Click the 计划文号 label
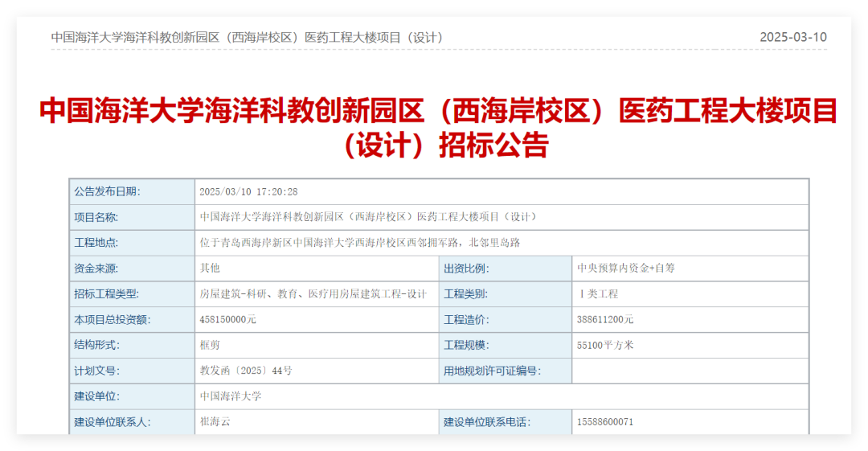The width and height of the screenshot is (868, 451). [x=96, y=371]
